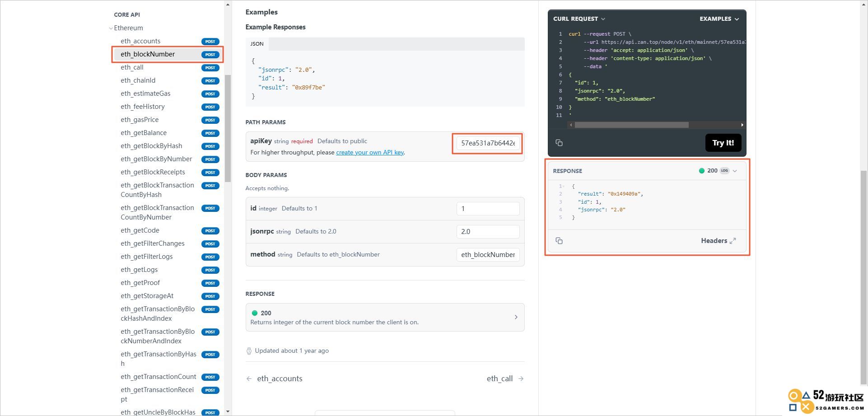Open eth_getTransactionByHash in sidebar
The height and width of the screenshot is (416, 868).
pyautogui.click(x=167, y=359)
